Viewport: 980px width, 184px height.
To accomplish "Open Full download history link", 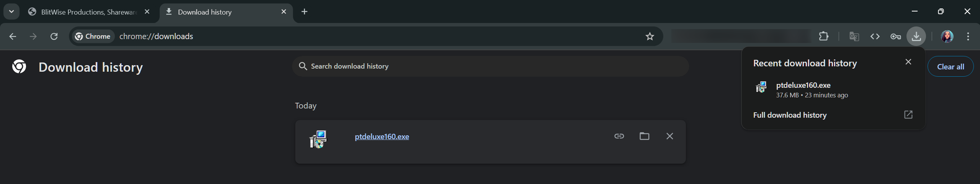I will coord(790,115).
